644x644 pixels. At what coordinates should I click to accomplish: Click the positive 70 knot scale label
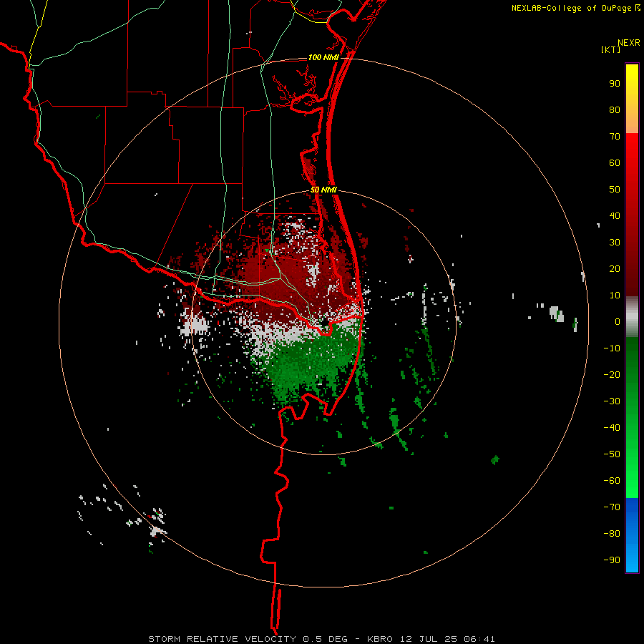click(615, 137)
